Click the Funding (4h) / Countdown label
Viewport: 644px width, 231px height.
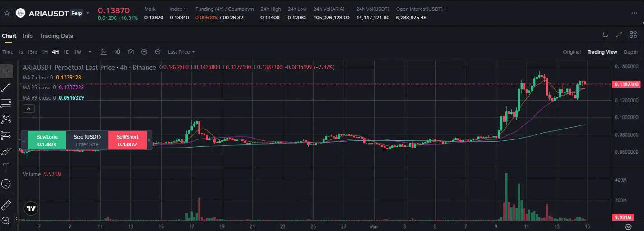[225, 9]
